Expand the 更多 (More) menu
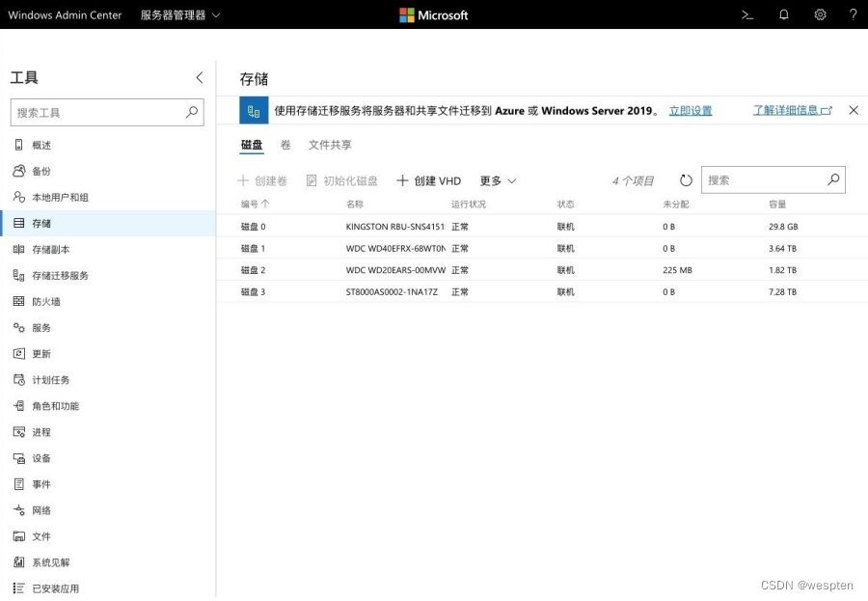 pyautogui.click(x=498, y=180)
